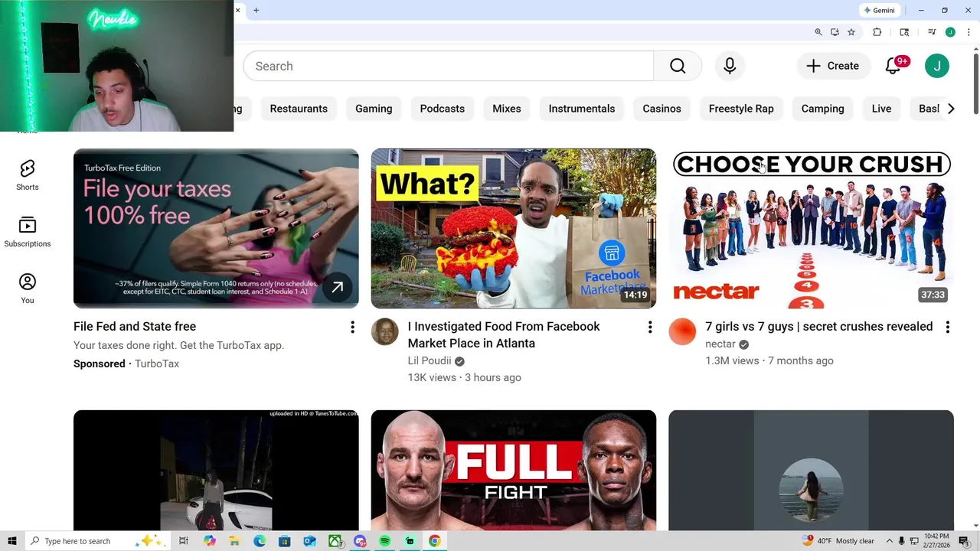Open the Chrome zoom indicator in the address bar
This screenshot has height=551, width=980.
tap(818, 32)
